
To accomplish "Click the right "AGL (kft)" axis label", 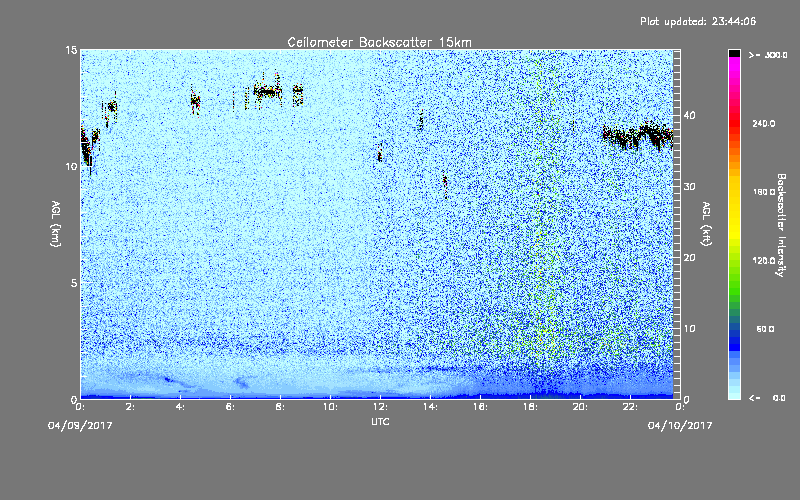I will [706, 224].
